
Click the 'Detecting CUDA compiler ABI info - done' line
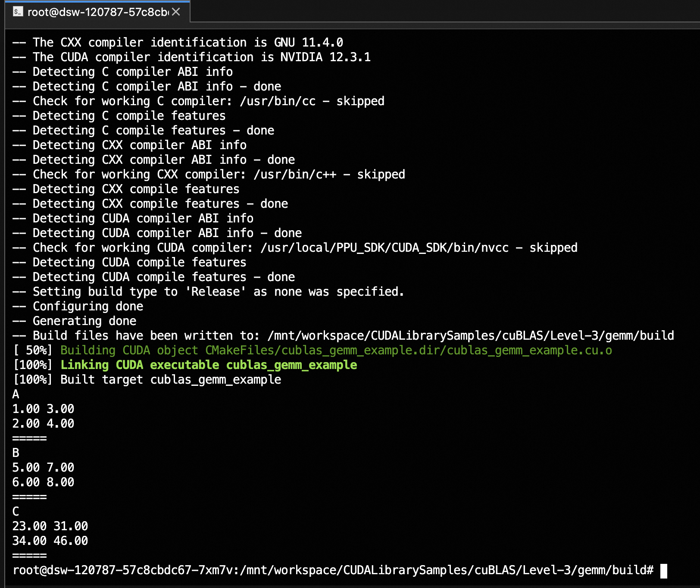[x=157, y=233]
